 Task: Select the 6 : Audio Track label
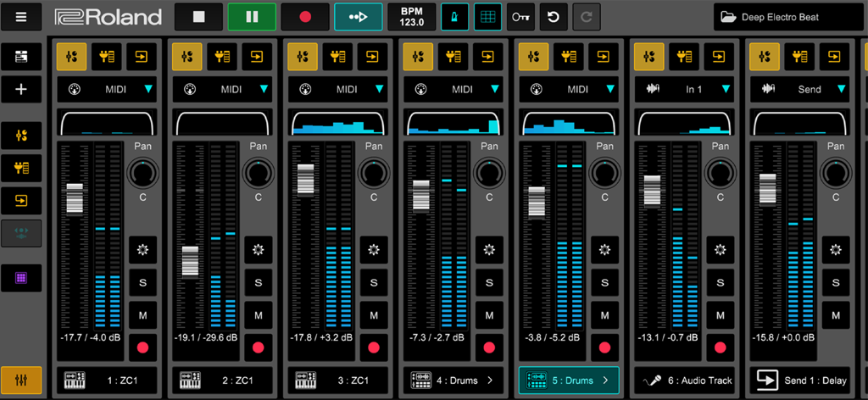point(684,381)
